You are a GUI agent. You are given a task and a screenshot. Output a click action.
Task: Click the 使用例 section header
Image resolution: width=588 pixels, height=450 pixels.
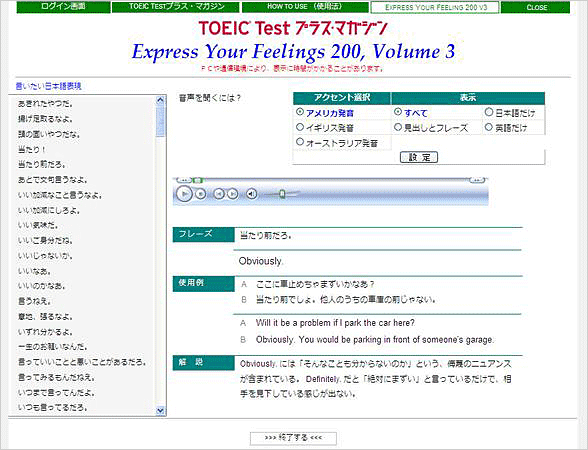[204, 283]
